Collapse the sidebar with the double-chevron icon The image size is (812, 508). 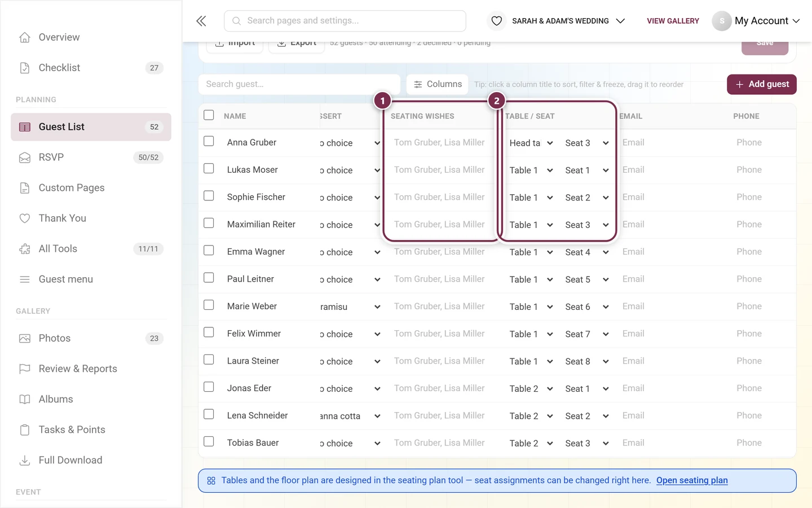pos(201,21)
